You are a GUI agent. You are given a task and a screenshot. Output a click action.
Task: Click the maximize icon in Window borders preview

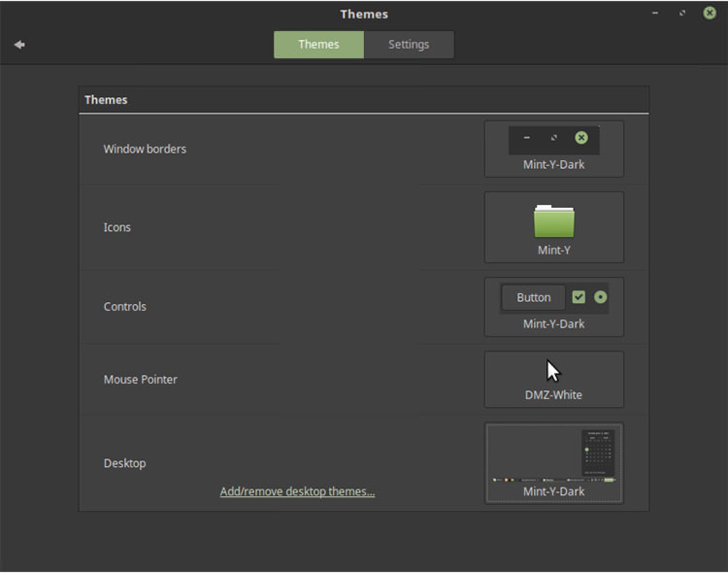pos(554,138)
